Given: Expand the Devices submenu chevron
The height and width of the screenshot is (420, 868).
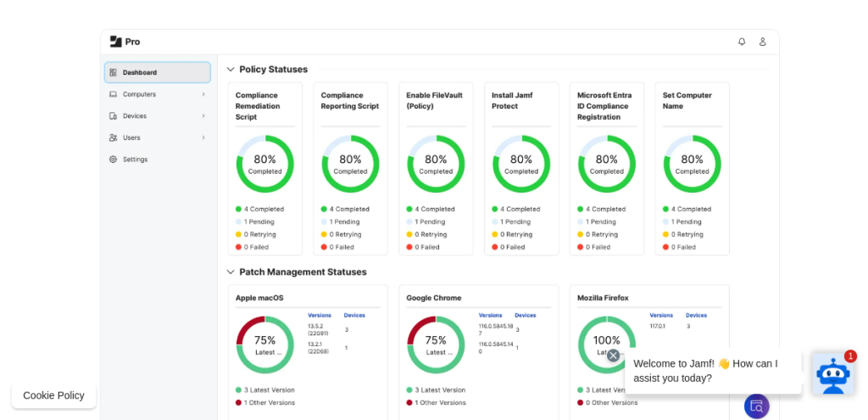Looking at the screenshot, I should point(203,115).
